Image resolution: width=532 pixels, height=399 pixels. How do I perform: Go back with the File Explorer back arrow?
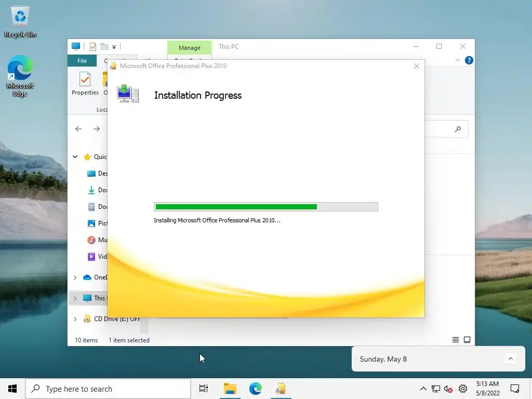tap(78, 129)
